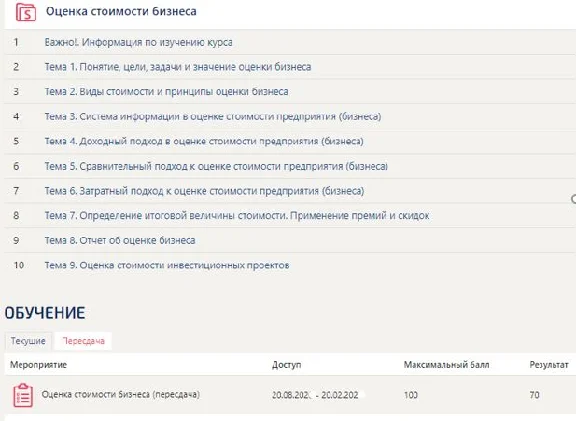The width and height of the screenshot is (576, 421).
Task: Open Тема 3. Система информации в оценке
Action: (x=213, y=116)
